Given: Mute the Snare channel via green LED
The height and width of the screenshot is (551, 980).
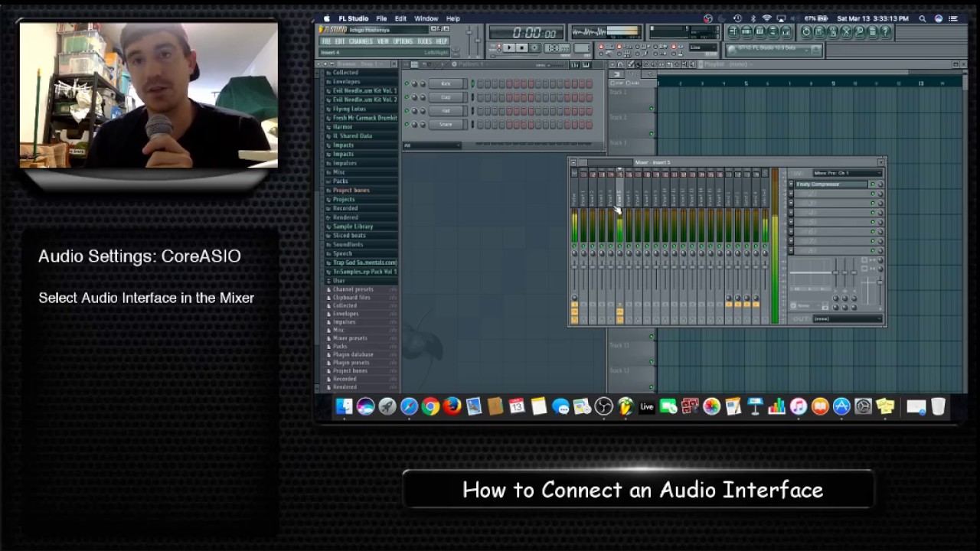Looking at the screenshot, I should point(407,124).
